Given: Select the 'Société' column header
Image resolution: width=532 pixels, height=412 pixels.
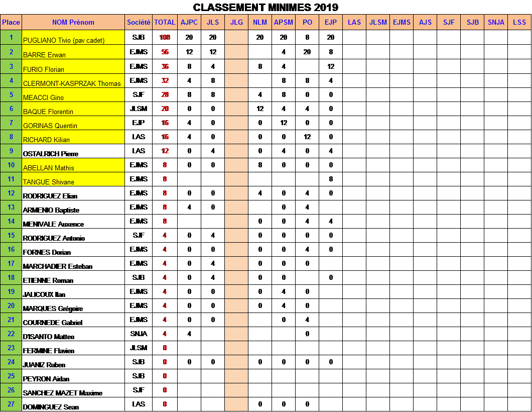Looking at the screenshot, I should 139,22.
